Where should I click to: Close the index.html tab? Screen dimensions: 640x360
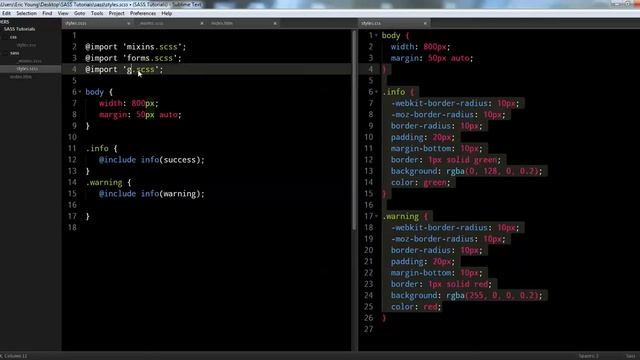click(x=275, y=23)
